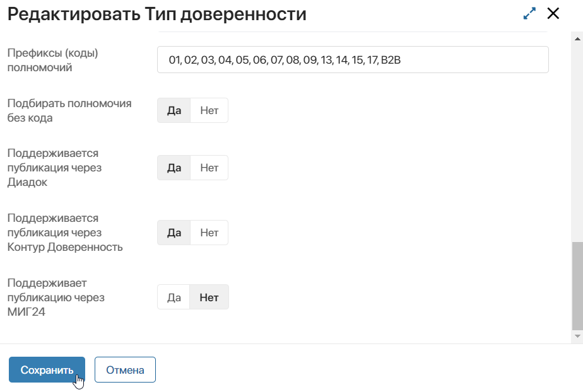Save changes with the Сохранить button
This screenshot has width=583, height=392.
click(x=47, y=370)
